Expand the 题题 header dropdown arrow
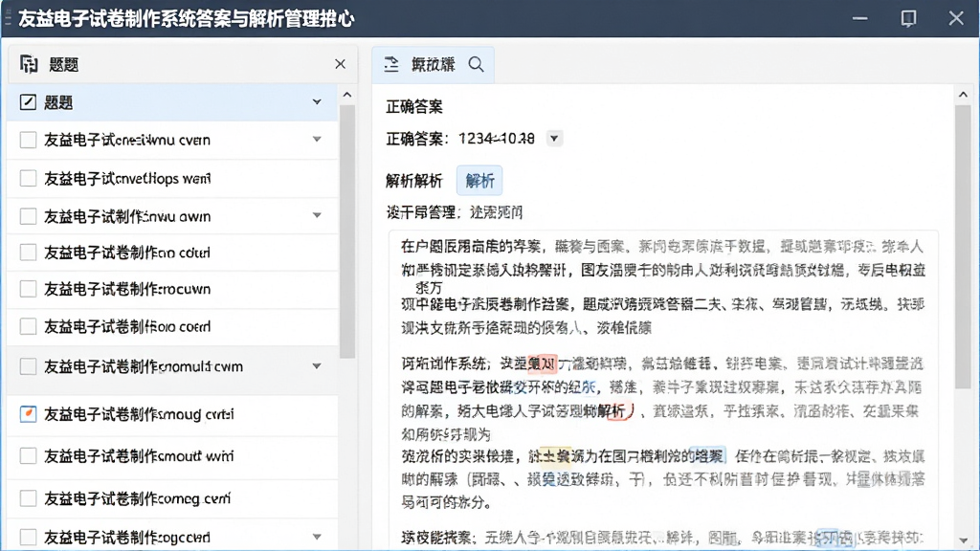980x551 pixels. [x=317, y=101]
